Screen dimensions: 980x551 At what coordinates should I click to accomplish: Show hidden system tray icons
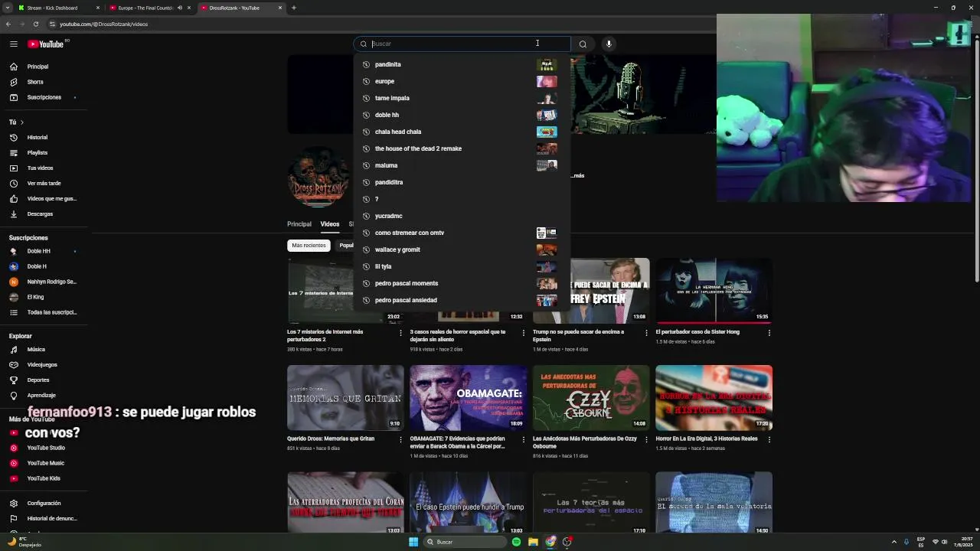[893, 542]
